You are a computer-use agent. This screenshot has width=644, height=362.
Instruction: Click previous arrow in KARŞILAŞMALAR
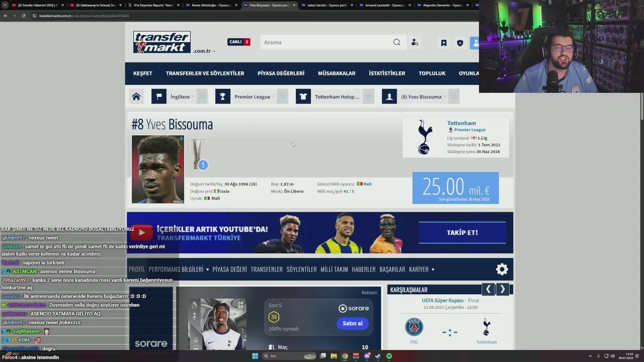click(x=488, y=289)
